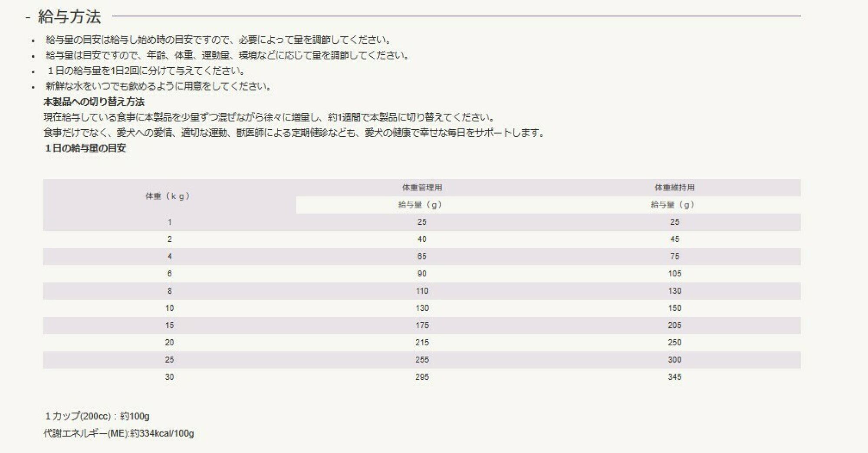868x453 pixels.
Task: Click the bold 本製品への切り替え方法 heading
Action: tap(94, 102)
